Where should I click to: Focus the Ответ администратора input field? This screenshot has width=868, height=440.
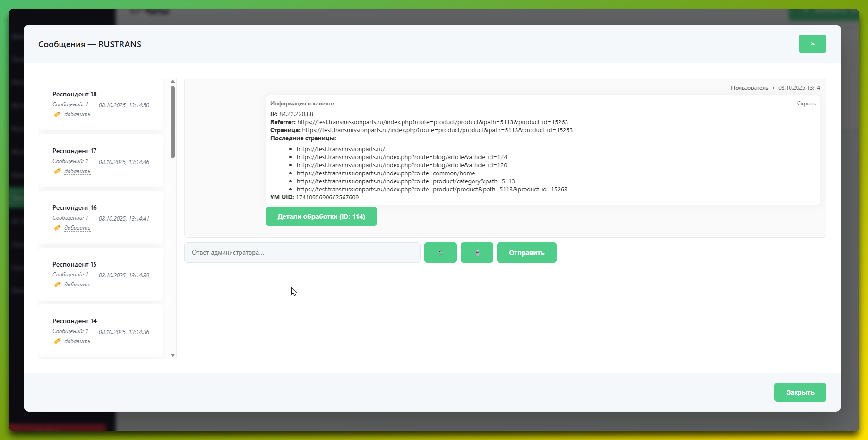(x=302, y=253)
